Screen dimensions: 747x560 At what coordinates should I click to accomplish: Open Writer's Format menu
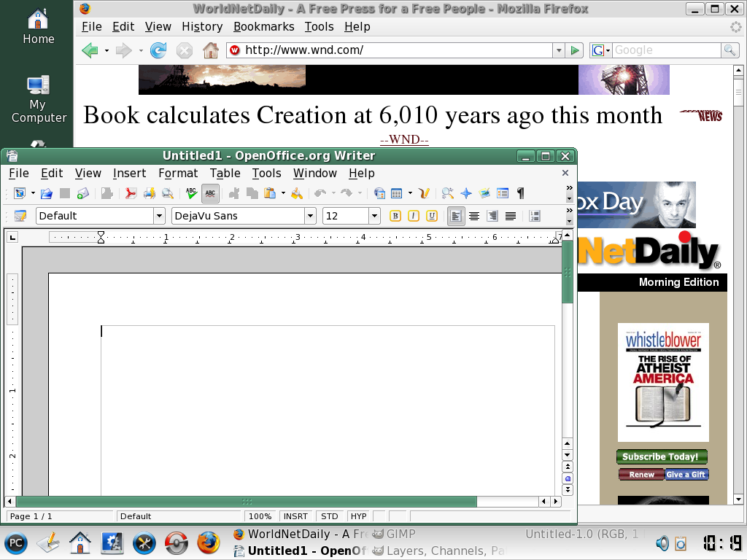tap(178, 174)
